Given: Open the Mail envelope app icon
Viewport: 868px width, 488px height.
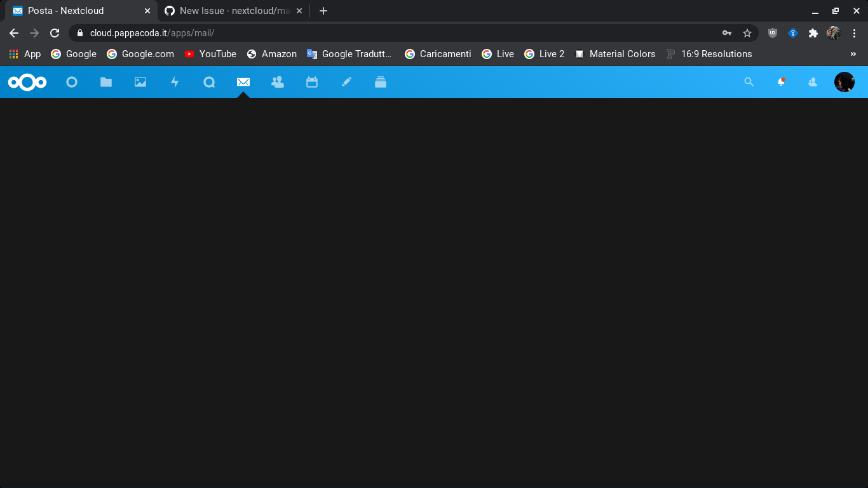Looking at the screenshot, I should pyautogui.click(x=243, y=82).
